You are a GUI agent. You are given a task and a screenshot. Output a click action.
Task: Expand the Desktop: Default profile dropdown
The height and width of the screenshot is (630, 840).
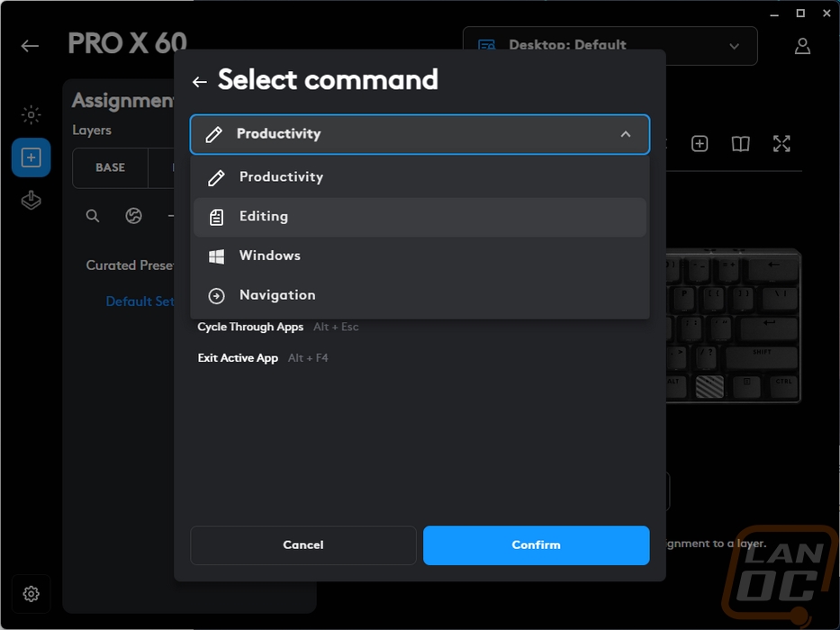pyautogui.click(x=610, y=46)
